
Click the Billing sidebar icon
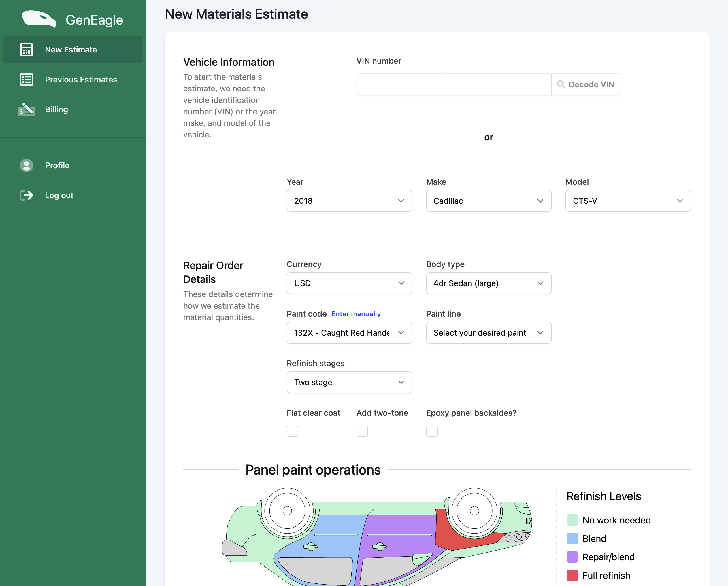[x=26, y=109]
